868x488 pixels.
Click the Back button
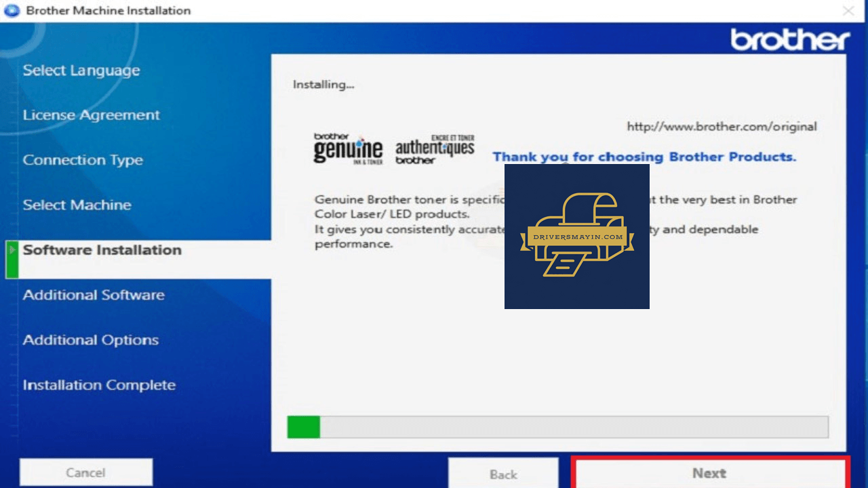pyautogui.click(x=503, y=474)
